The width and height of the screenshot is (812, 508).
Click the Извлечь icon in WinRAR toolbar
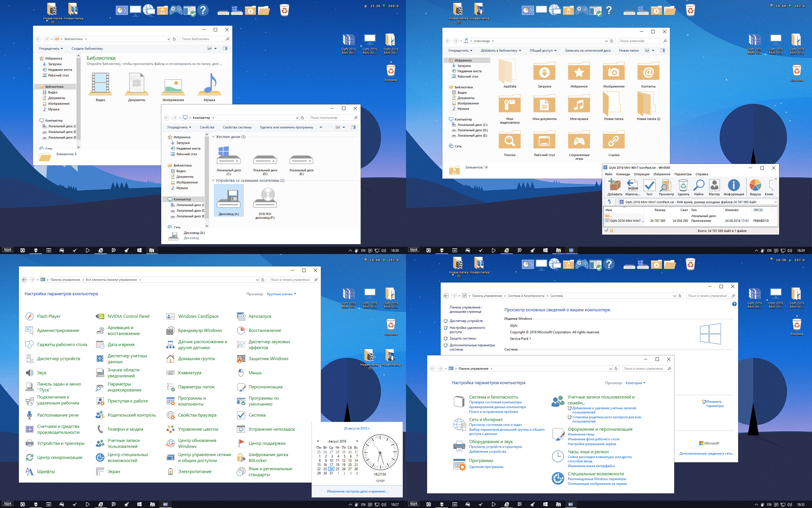click(x=632, y=187)
